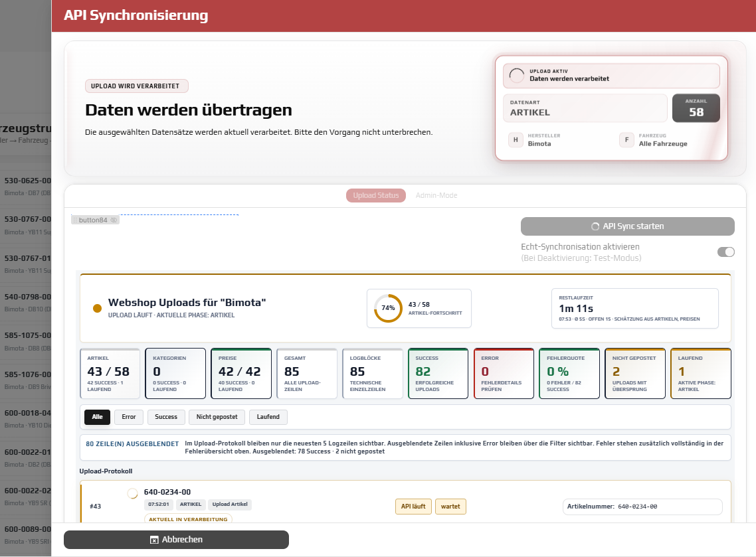Click the Aktuell in Verarbeitung label
756x557 pixels.
188,519
